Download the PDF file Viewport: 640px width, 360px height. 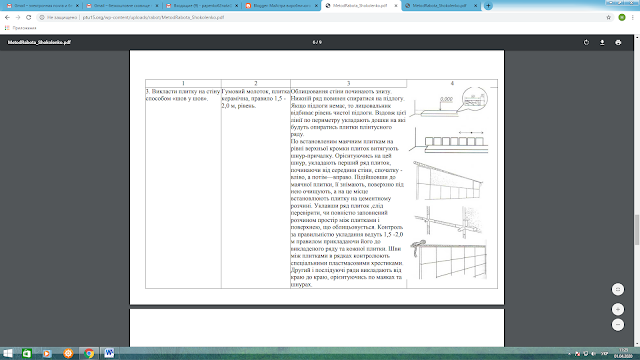602,42
